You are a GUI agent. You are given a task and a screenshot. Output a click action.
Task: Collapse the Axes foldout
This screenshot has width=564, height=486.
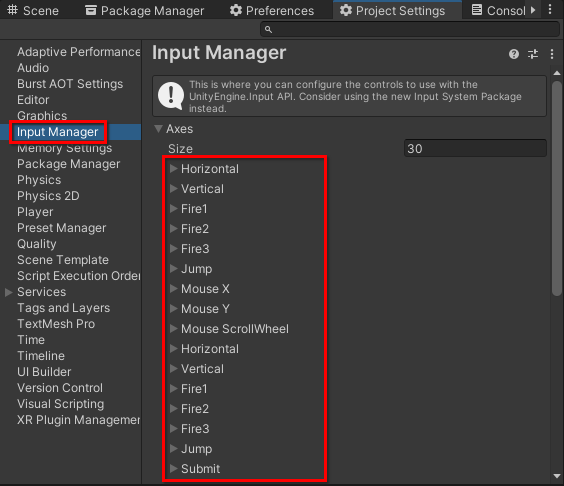click(x=158, y=129)
